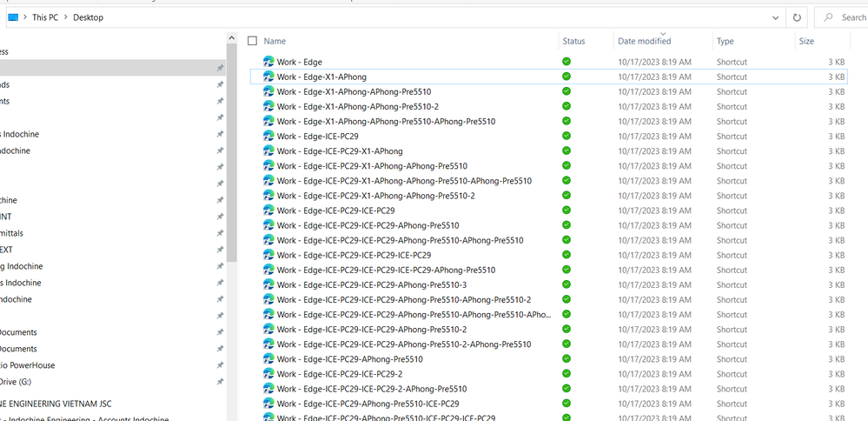This screenshot has height=421, width=868.
Task: Click icon of "Work - Edge-ICE-PC29-X1-APhong"
Action: (269, 150)
